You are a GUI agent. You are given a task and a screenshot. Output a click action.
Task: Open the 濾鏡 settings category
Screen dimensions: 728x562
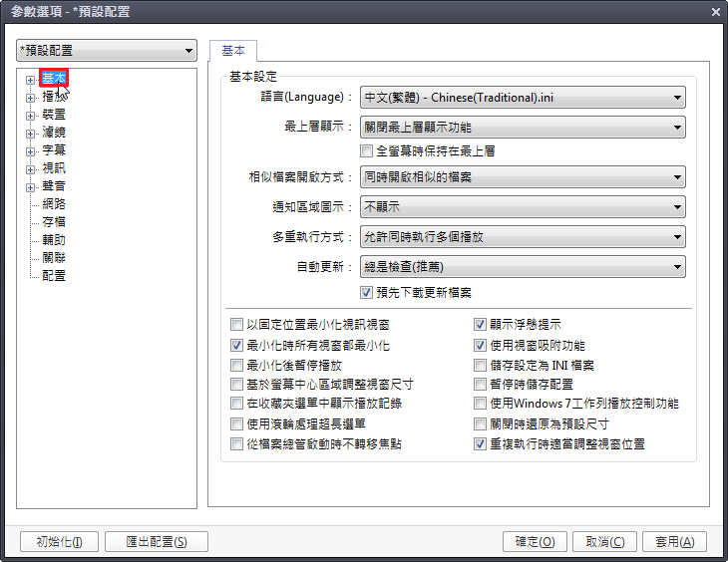coord(54,133)
